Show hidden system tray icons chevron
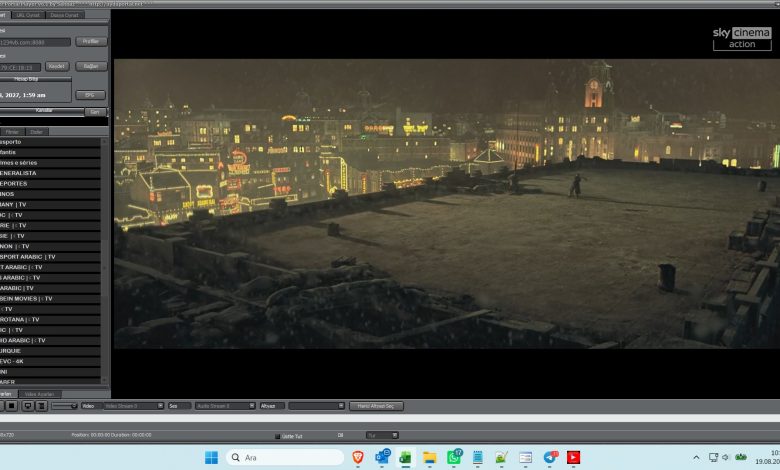Screen dimensions: 780x470 [696, 458]
